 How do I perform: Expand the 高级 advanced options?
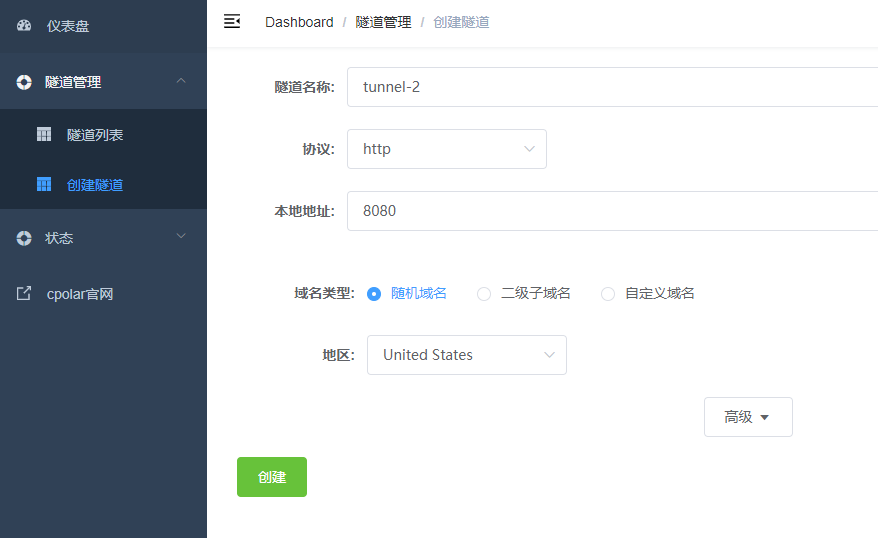[748, 417]
